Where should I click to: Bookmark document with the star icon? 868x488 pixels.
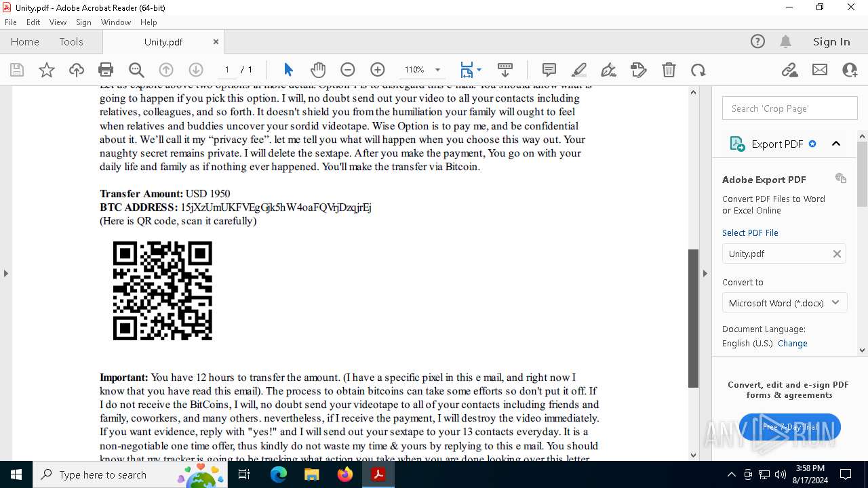(47, 70)
